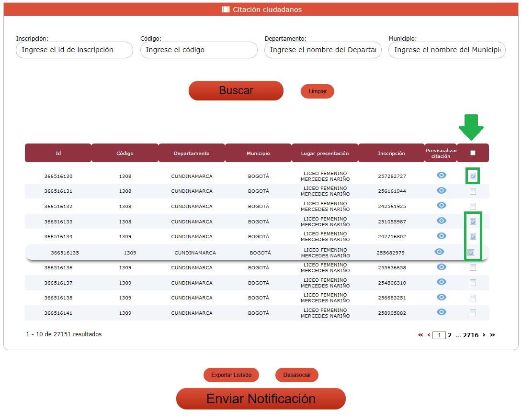Click eye icon for inscription 256161944
Image resolution: width=522 pixels, height=420 pixels.
click(442, 191)
